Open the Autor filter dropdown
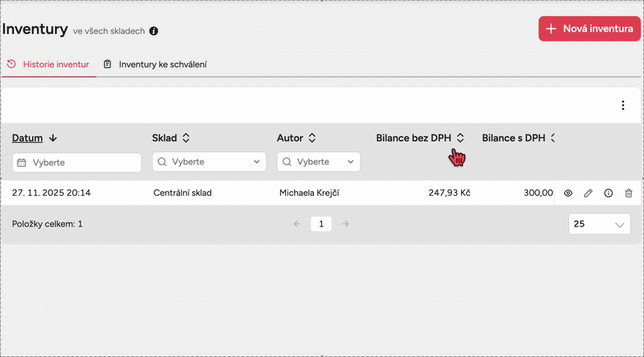Viewport: 644px width, 357px height. (x=319, y=162)
